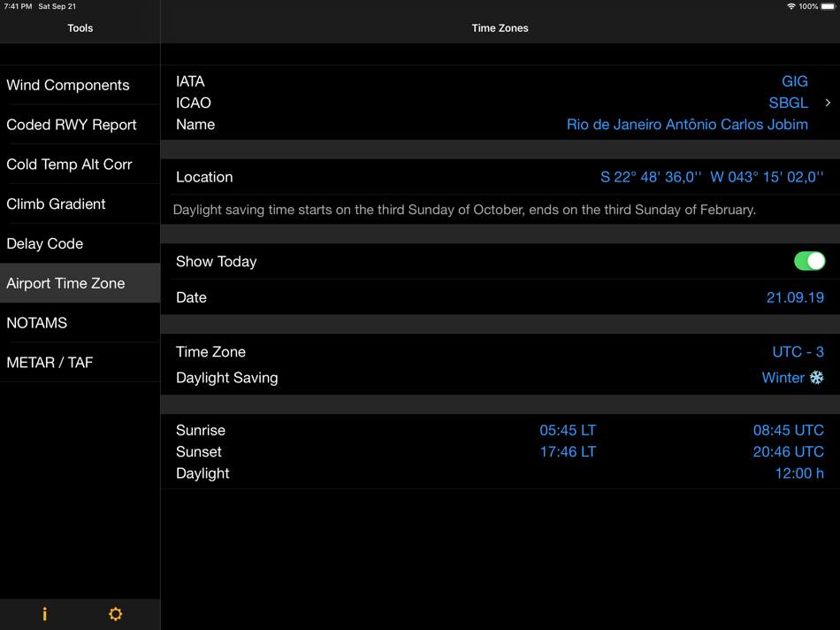Open the settings gear icon
Screen dimensions: 840x630
click(x=115, y=613)
